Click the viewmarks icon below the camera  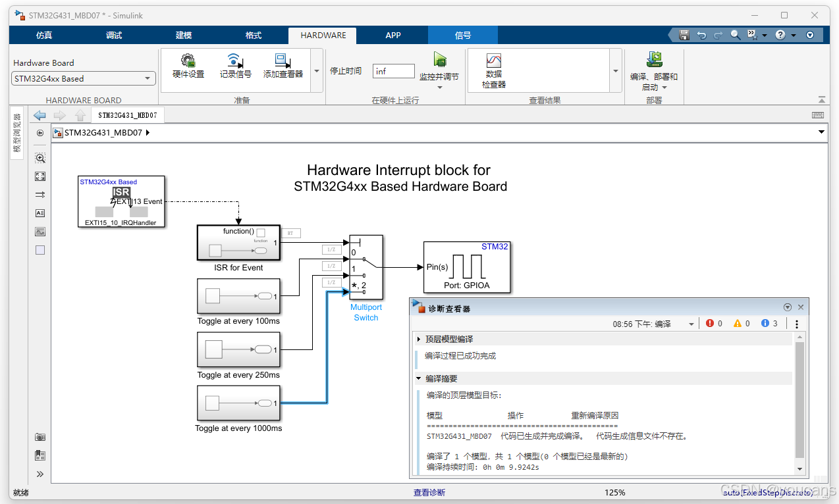[40, 455]
